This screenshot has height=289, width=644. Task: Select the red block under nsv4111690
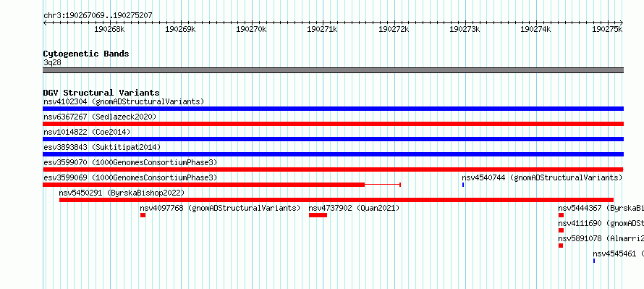pyautogui.click(x=561, y=230)
